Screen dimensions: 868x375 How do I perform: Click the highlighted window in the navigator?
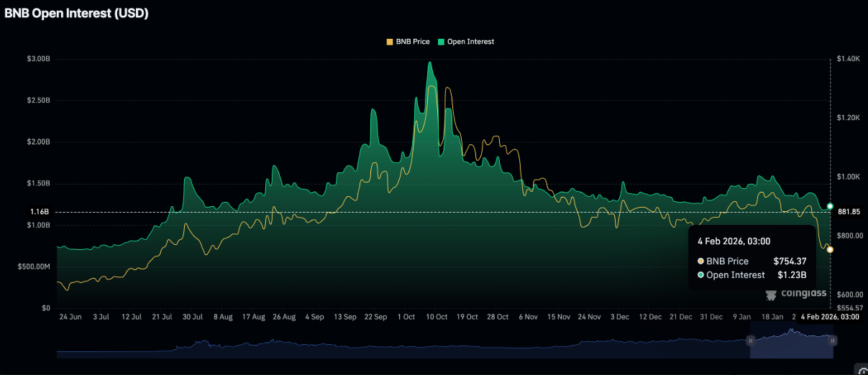791,345
